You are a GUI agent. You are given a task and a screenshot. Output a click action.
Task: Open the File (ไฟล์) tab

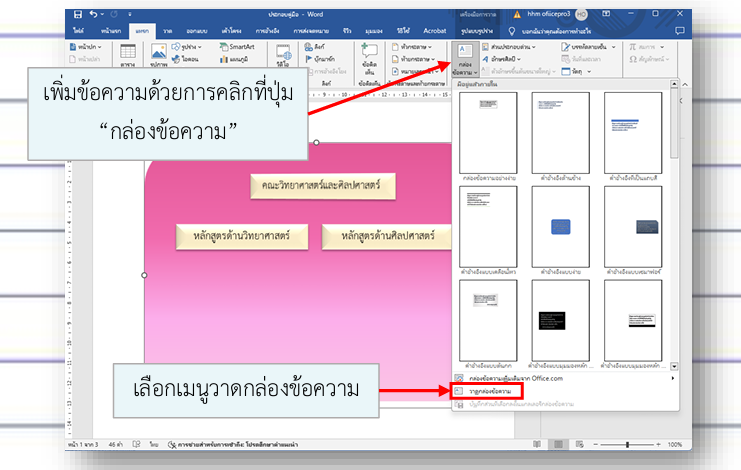click(78, 31)
